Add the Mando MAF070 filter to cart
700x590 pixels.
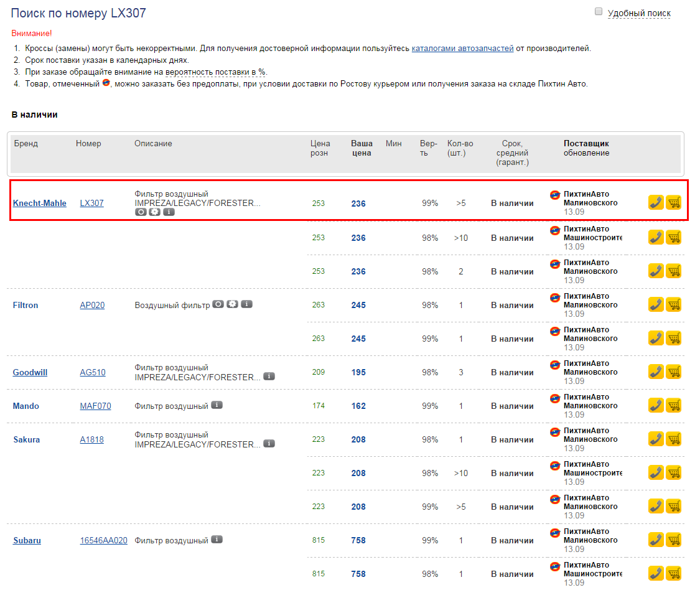point(673,405)
